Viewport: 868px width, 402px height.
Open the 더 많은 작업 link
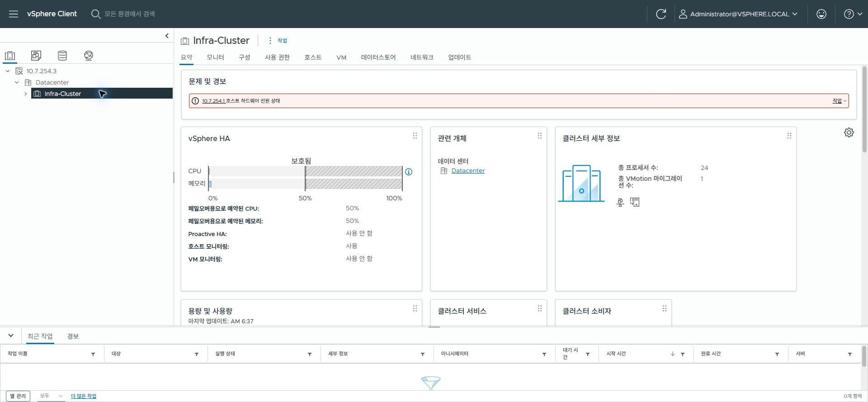pyautogui.click(x=84, y=396)
